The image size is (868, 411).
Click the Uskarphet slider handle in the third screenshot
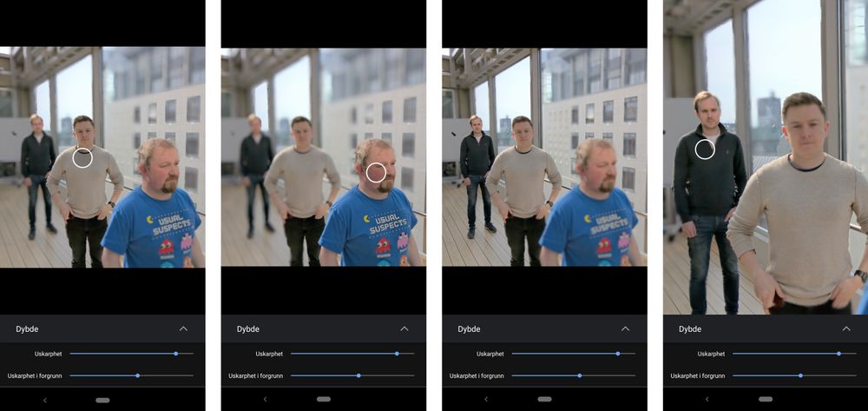pos(618,354)
